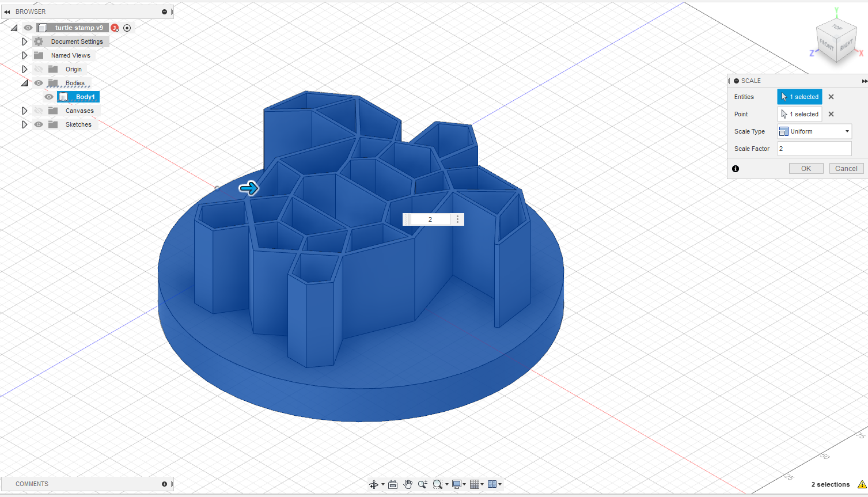
Task: Open the Viewports layout icon
Action: [x=492, y=484]
